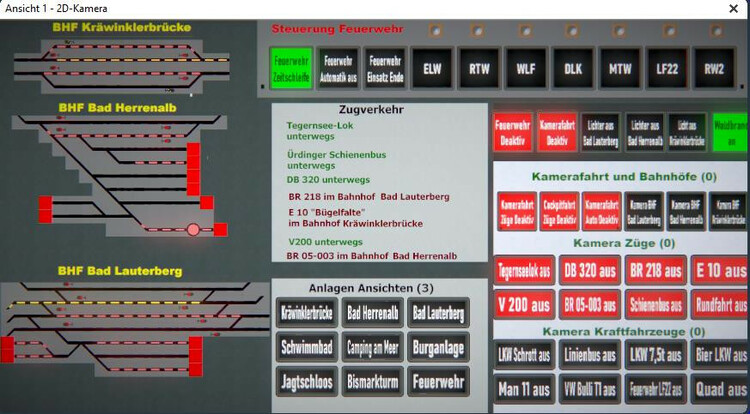Activate the green Feuerwehr Zeitschleife button
The height and width of the screenshot is (414, 750).
(x=291, y=68)
